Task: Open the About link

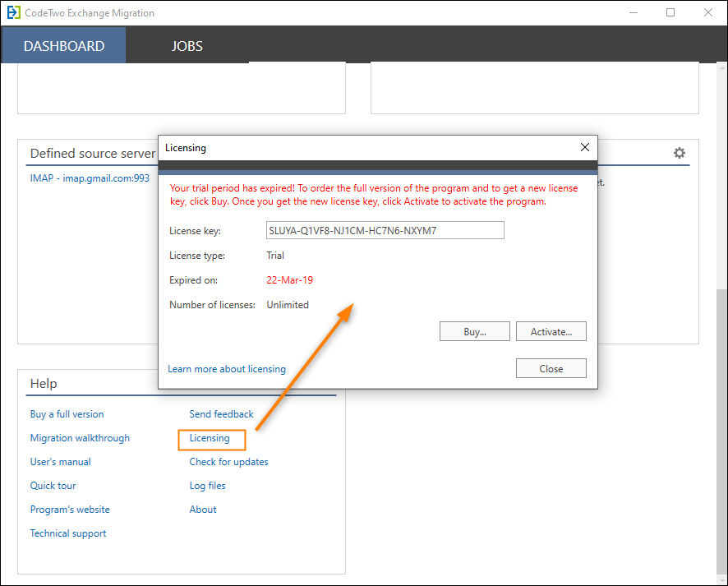Action: 203,510
